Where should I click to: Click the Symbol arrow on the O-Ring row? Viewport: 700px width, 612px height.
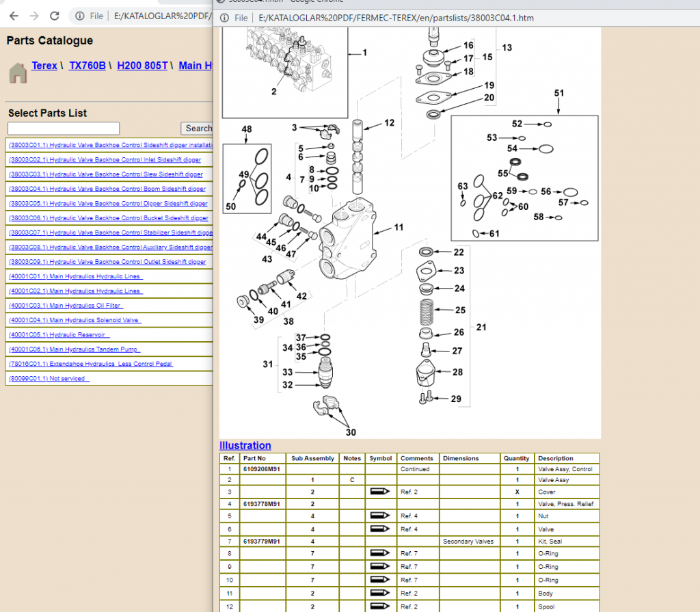pos(381,553)
